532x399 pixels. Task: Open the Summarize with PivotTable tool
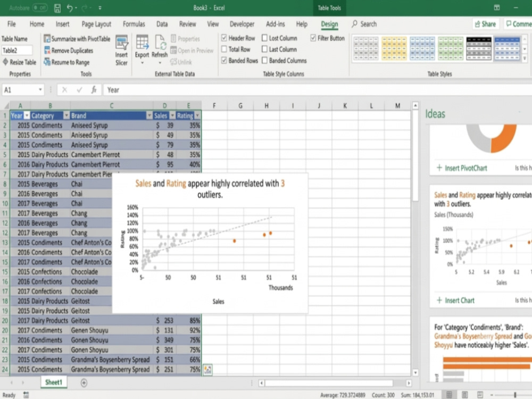pyautogui.click(x=77, y=39)
